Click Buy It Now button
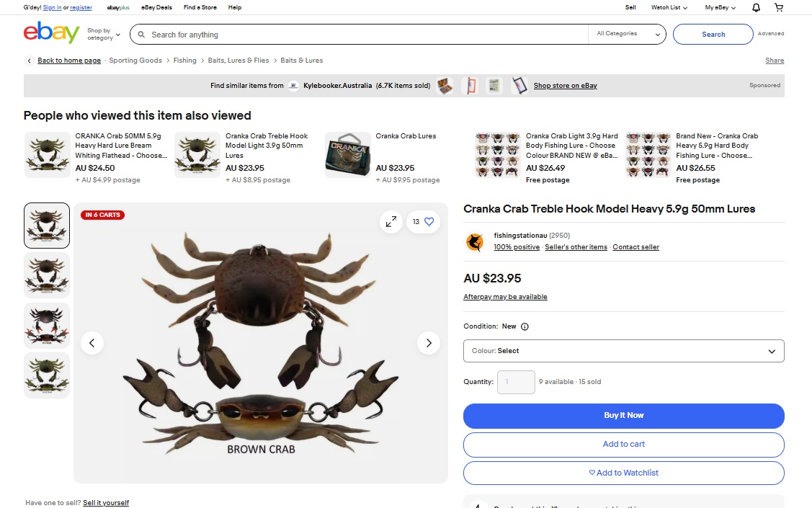Screen dimensions: 812x508 click(x=623, y=415)
